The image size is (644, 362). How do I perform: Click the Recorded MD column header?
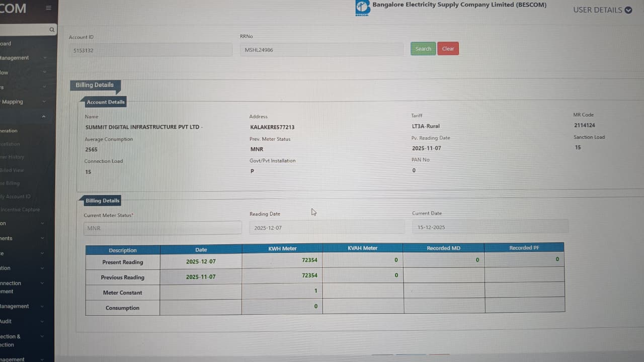point(443,248)
